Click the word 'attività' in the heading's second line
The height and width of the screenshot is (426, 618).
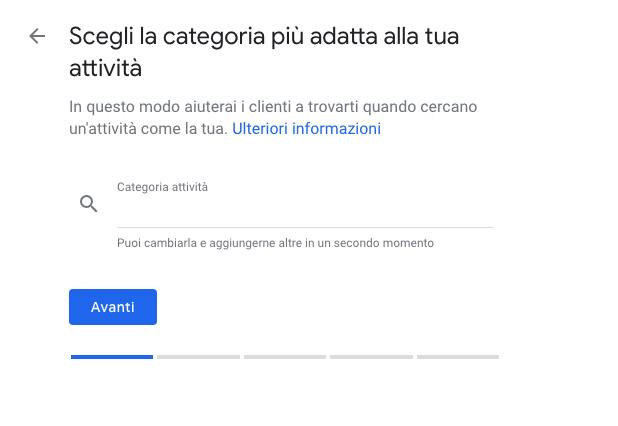point(105,68)
